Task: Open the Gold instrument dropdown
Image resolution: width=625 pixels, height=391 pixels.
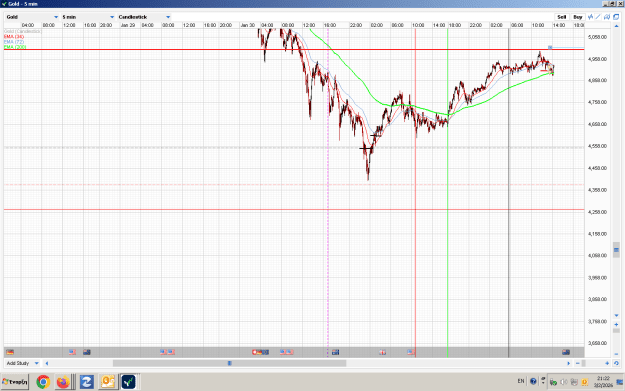Action: click(x=32, y=17)
